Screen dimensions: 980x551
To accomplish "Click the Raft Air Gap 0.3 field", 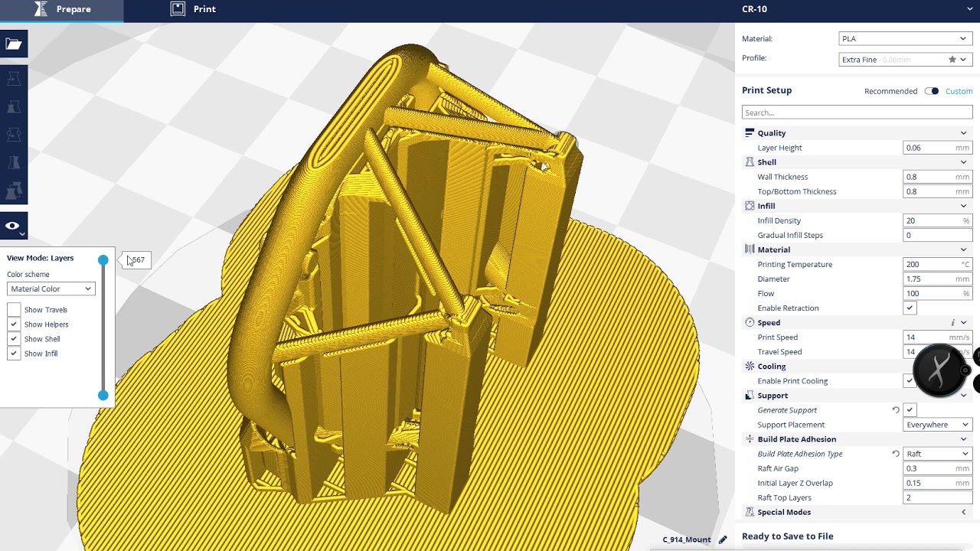I will (x=937, y=468).
